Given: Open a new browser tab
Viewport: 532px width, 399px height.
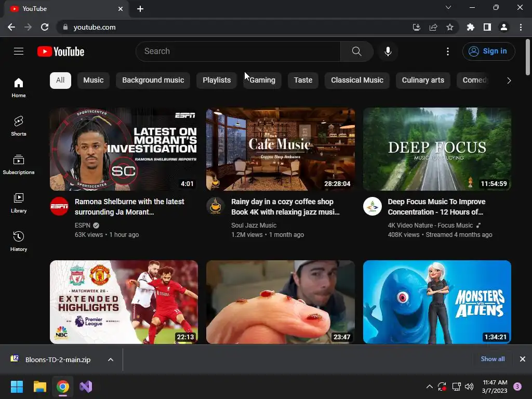Looking at the screenshot, I should [140, 9].
